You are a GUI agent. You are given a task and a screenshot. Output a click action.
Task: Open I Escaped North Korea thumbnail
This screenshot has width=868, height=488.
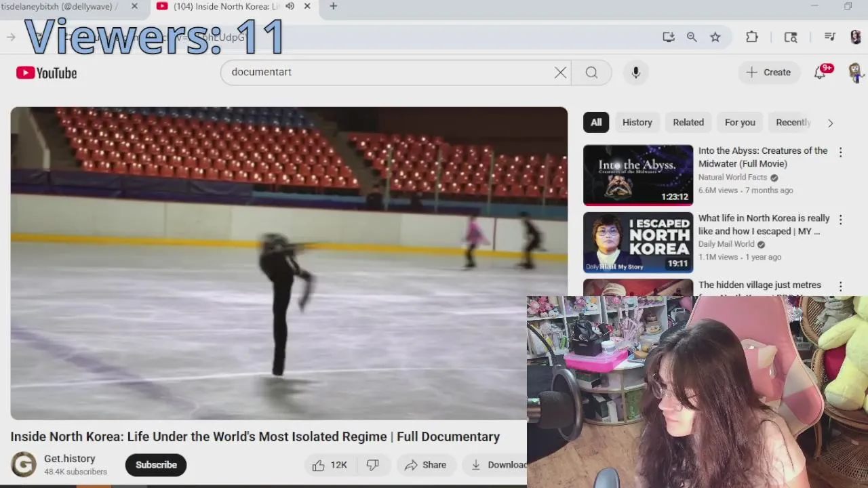click(x=638, y=242)
